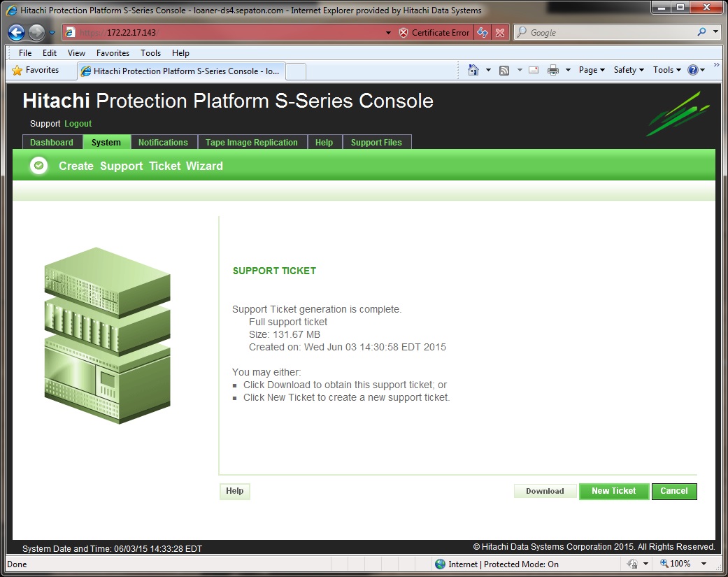Click the Internet Explorer title bar icon
This screenshot has height=577, width=728.
coord(12,10)
